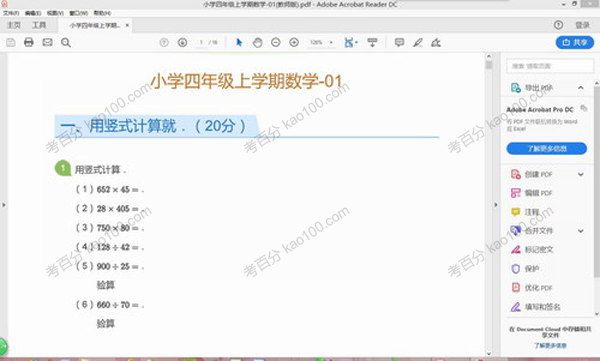Switch to the Home tab
The width and height of the screenshot is (600, 361).
point(14,25)
